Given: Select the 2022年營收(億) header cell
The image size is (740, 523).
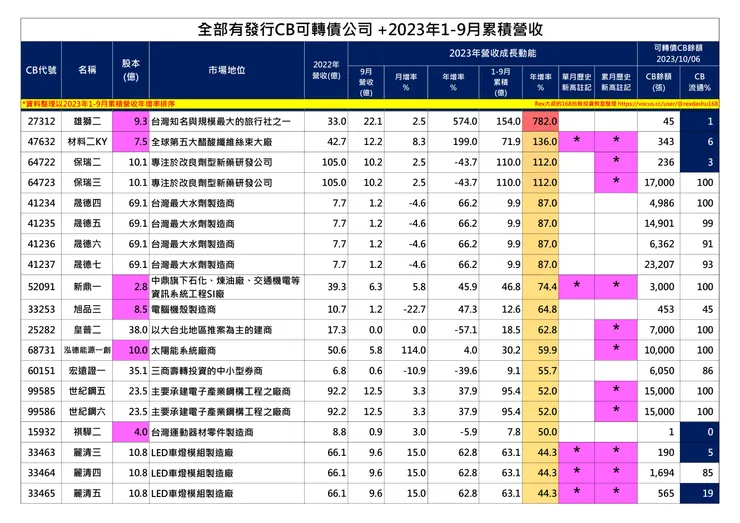Looking at the screenshot, I should (326, 70).
